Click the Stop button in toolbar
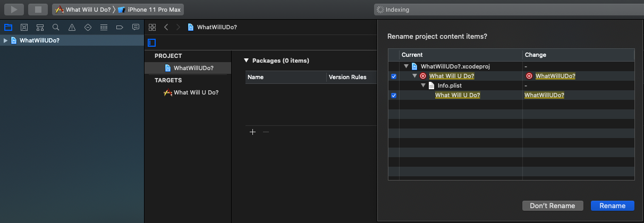Image resolution: width=644 pixels, height=223 pixels. coord(38,9)
